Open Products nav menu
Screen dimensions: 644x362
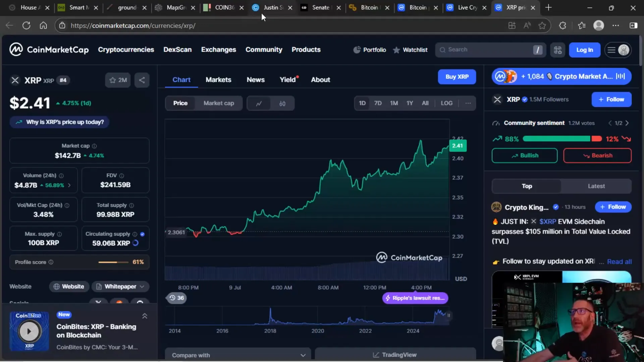point(306,50)
